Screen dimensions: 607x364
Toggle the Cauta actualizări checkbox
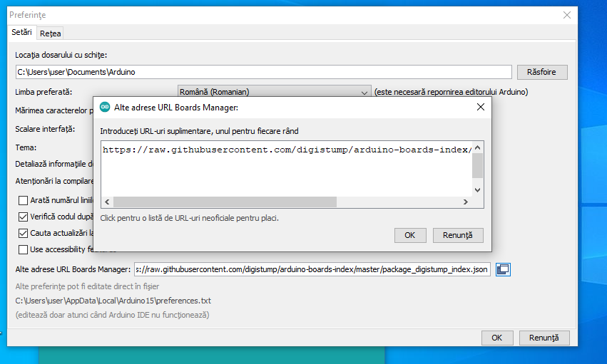(24, 233)
